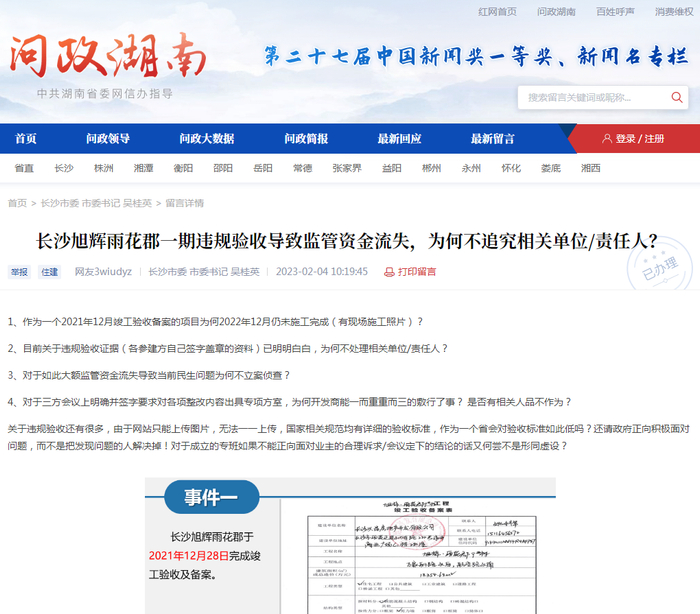Select the 衡阳 region tab
700x614 pixels.
coord(183,168)
